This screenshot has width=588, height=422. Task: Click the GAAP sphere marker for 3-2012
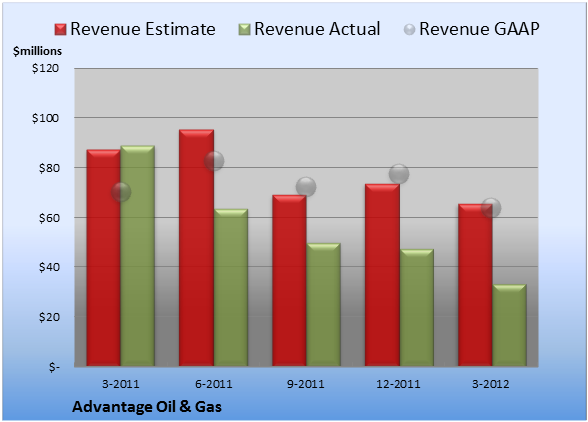click(x=491, y=208)
